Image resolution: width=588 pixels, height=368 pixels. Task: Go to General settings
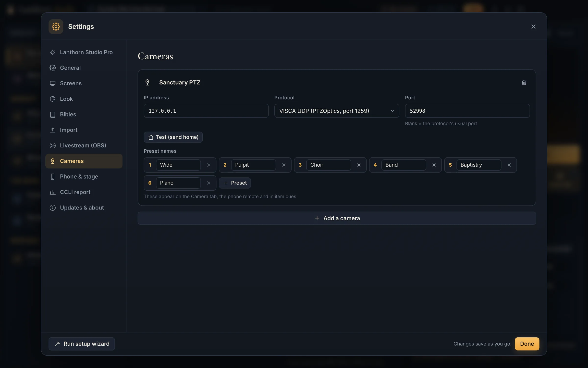pos(84,68)
